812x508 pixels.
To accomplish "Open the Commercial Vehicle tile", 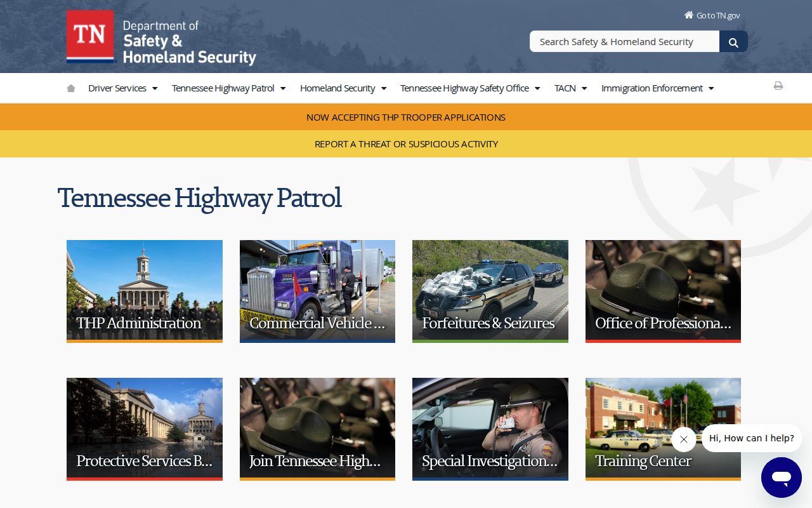I will tap(317, 291).
